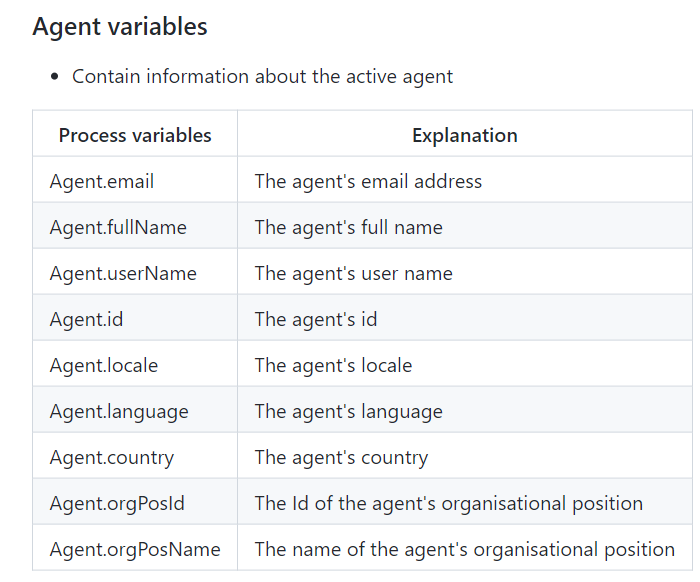Click the Explanation column header

click(x=465, y=135)
